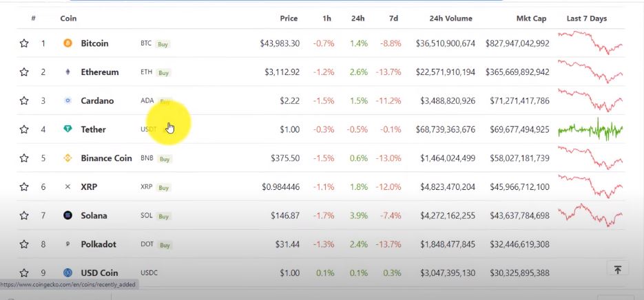
Task: Click Tether 24h volume $68,739,363,676
Action: [x=445, y=129]
